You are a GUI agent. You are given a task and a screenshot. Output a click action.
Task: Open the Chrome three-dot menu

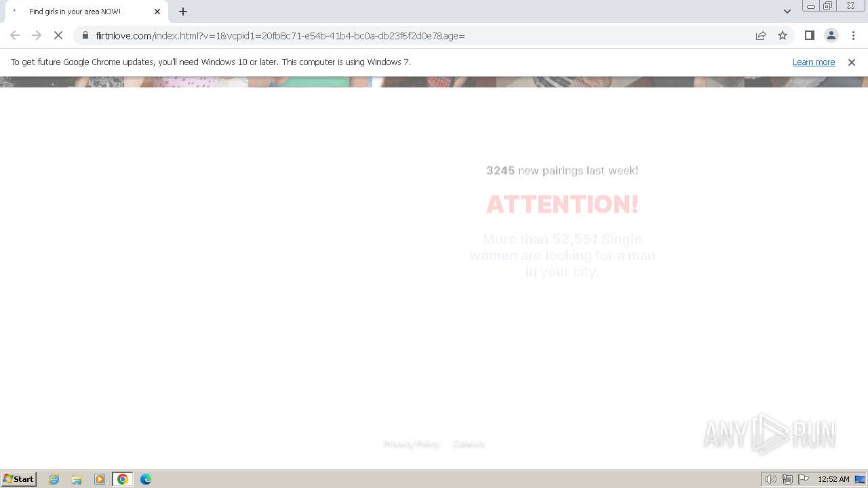(x=853, y=35)
